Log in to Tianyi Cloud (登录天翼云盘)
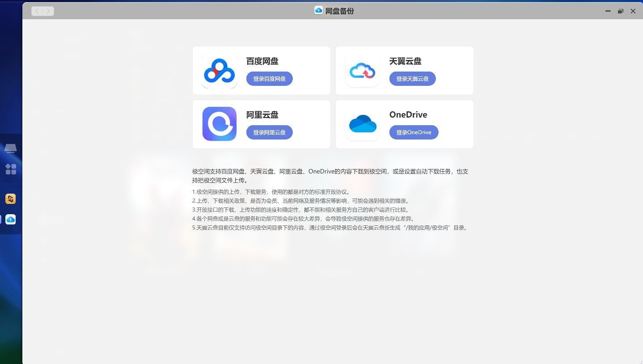643x364 pixels. (412, 79)
